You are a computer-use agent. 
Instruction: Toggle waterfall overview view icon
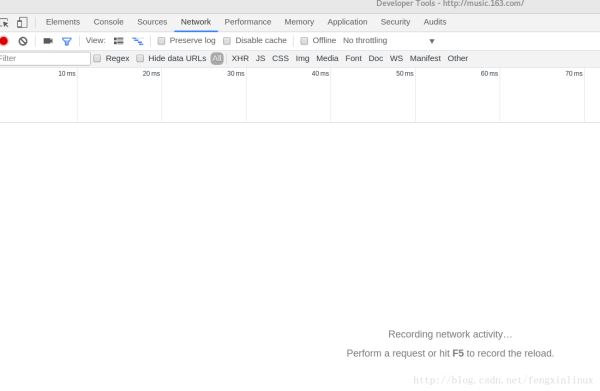137,41
